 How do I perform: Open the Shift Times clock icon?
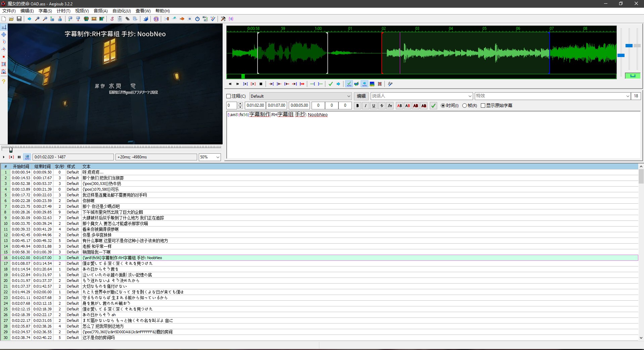(197, 19)
